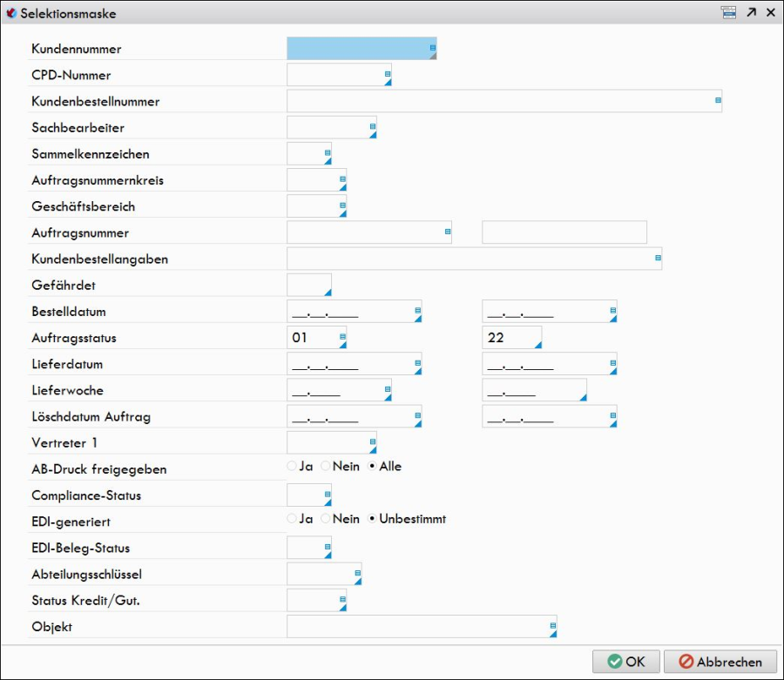Open the selection icon for Sammelkennzeichen
The width and height of the screenshot is (784, 680).
[328, 153]
